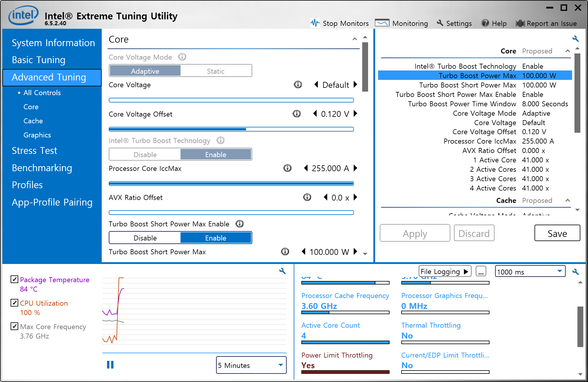Viewport: 588px width, 382px height.
Task: Toggle Package Temperature checkbox
Action: 14,279
